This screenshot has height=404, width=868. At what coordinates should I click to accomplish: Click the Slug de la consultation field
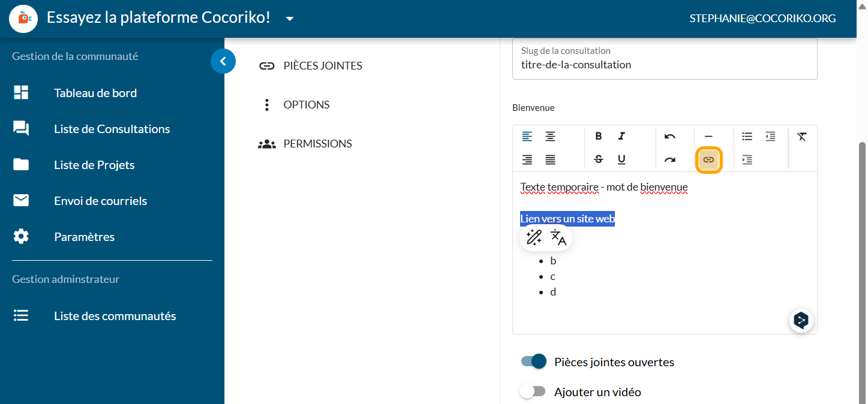664,65
